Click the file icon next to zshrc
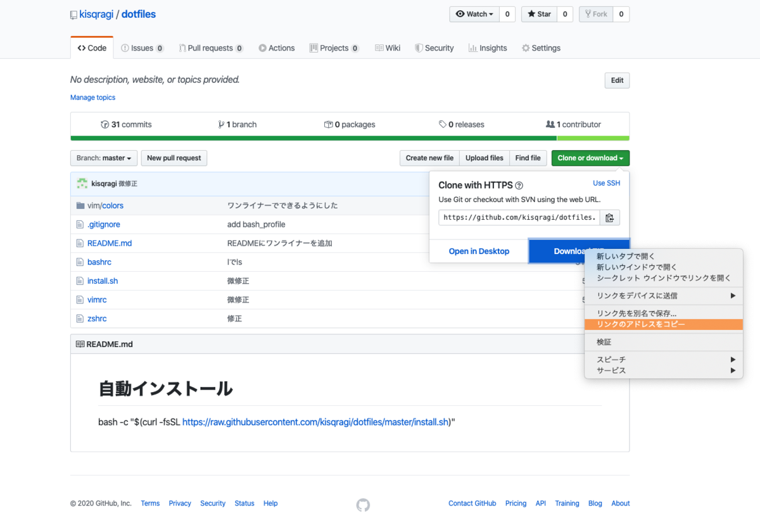 (x=80, y=319)
